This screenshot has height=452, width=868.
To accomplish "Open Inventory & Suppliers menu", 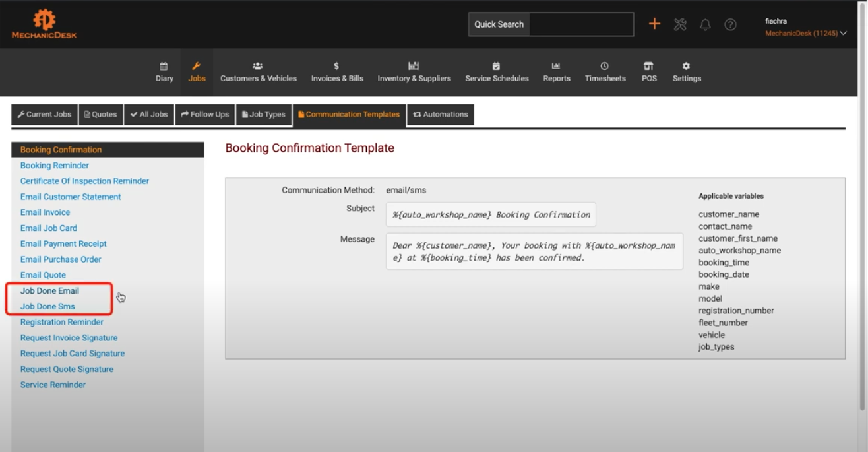I will (x=414, y=72).
